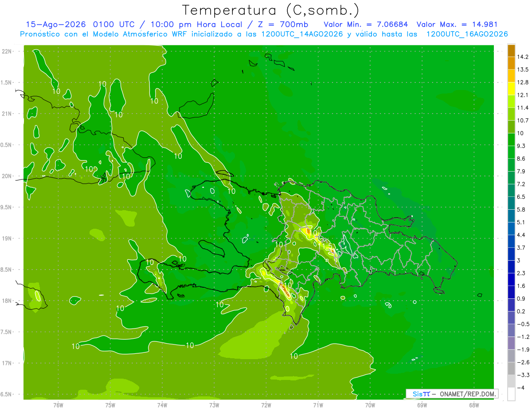
Task: Click the '19N' latitude label
Action: pyautogui.click(x=7, y=239)
